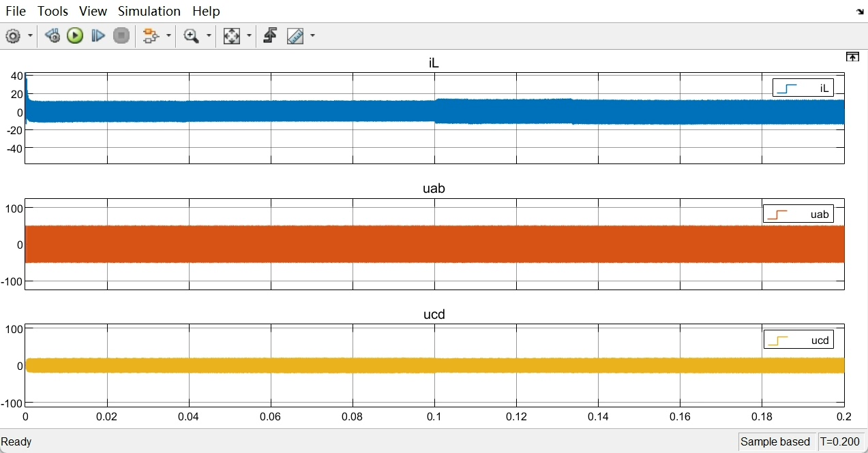Toggle the iL signal in its legend

(803, 87)
